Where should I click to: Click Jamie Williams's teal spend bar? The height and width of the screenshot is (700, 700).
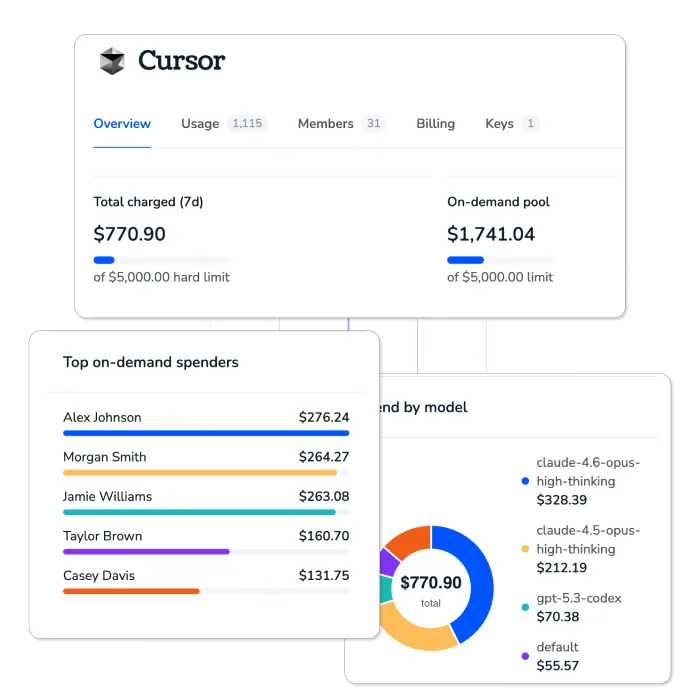tap(199, 512)
